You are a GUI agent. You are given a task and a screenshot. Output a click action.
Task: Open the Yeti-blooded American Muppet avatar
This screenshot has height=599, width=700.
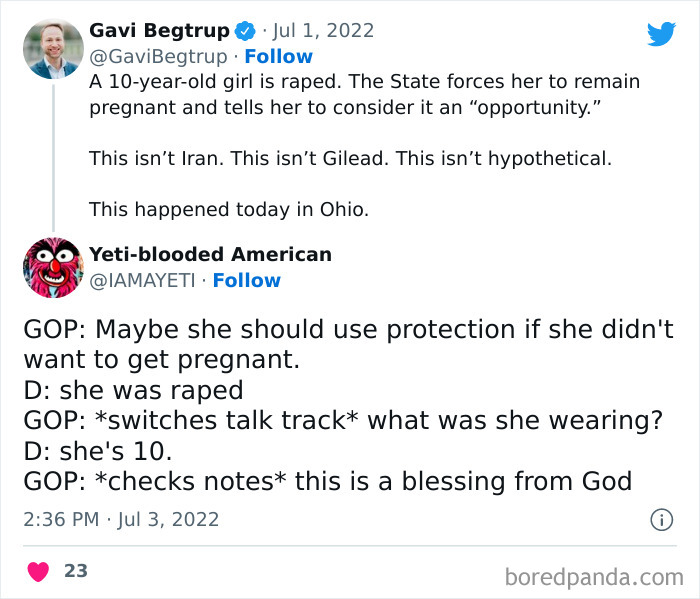(x=53, y=267)
